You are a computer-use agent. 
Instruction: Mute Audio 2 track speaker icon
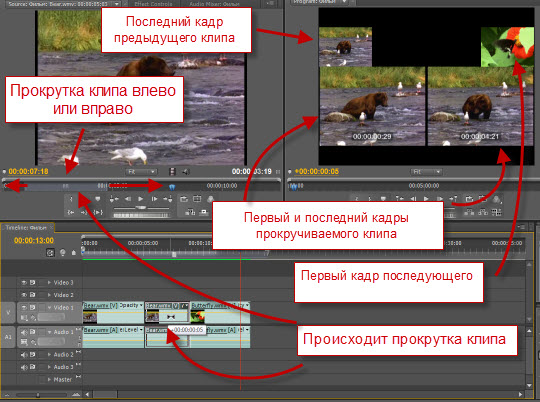[x=24, y=354]
